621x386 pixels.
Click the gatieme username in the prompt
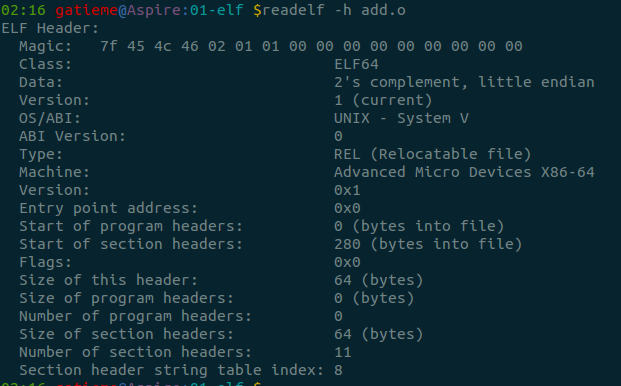86,10
